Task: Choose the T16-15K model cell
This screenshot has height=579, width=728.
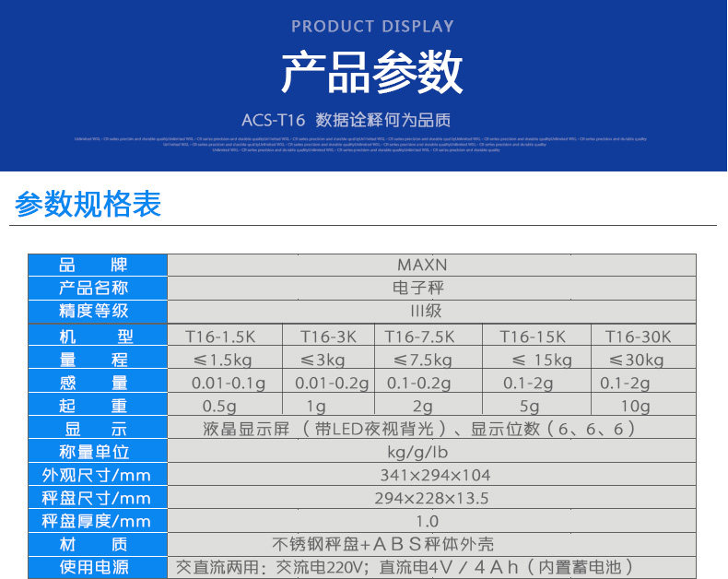Action: 536,335
